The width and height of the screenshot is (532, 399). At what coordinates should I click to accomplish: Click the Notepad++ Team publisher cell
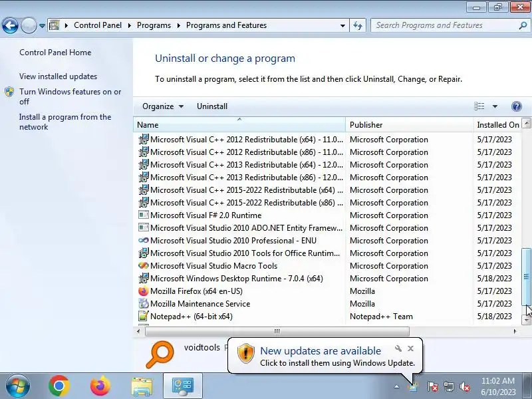(381, 317)
